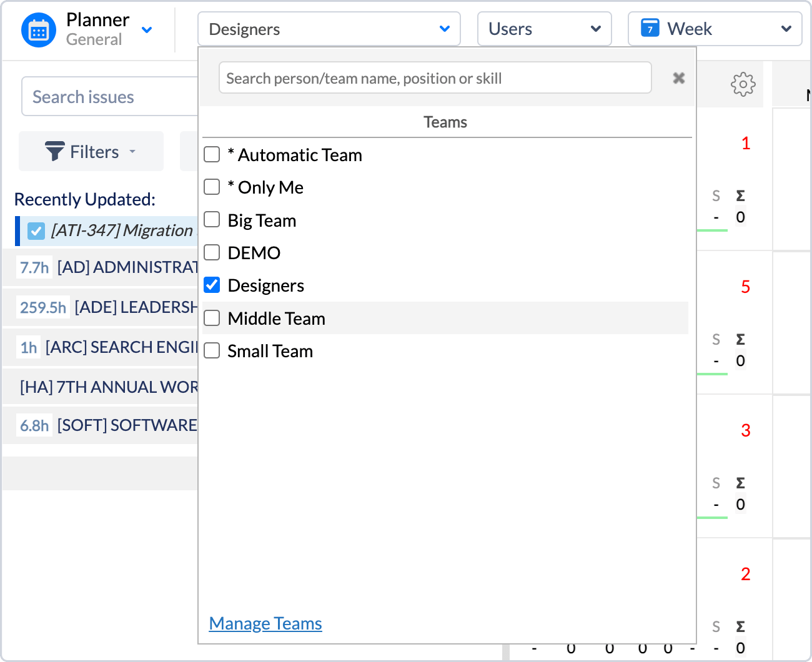The height and width of the screenshot is (662, 812).
Task: Uncheck the Designers team checkbox
Action: pyautogui.click(x=212, y=285)
